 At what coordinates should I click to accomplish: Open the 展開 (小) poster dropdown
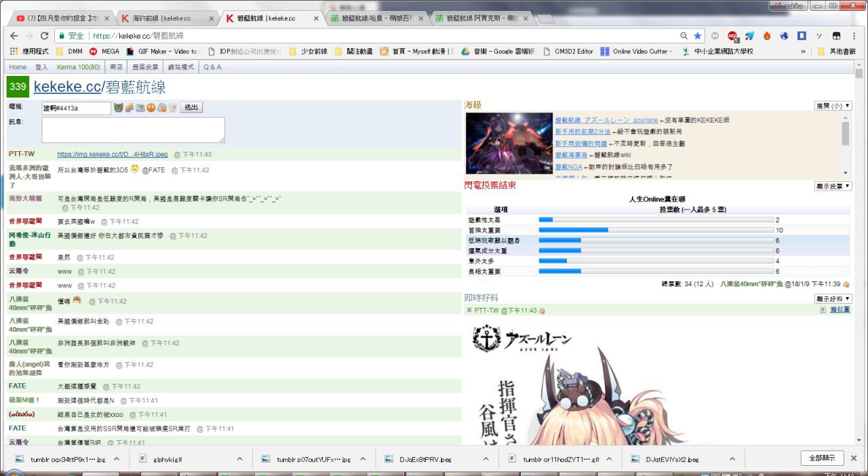(x=833, y=106)
